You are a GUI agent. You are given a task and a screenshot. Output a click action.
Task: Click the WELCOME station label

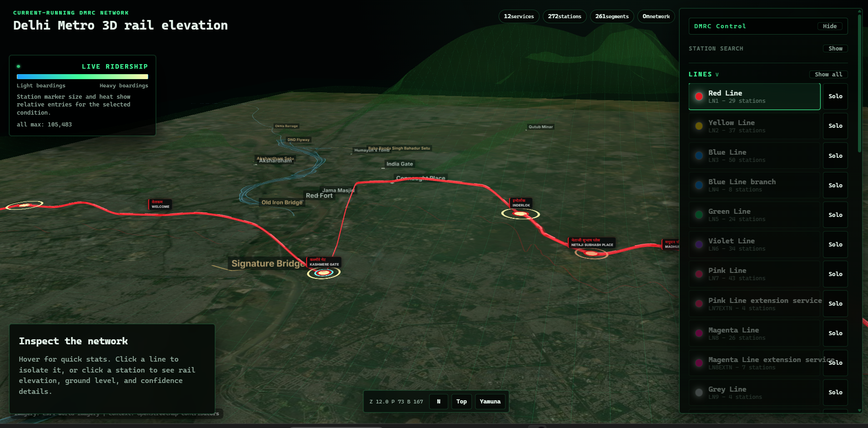tap(160, 205)
